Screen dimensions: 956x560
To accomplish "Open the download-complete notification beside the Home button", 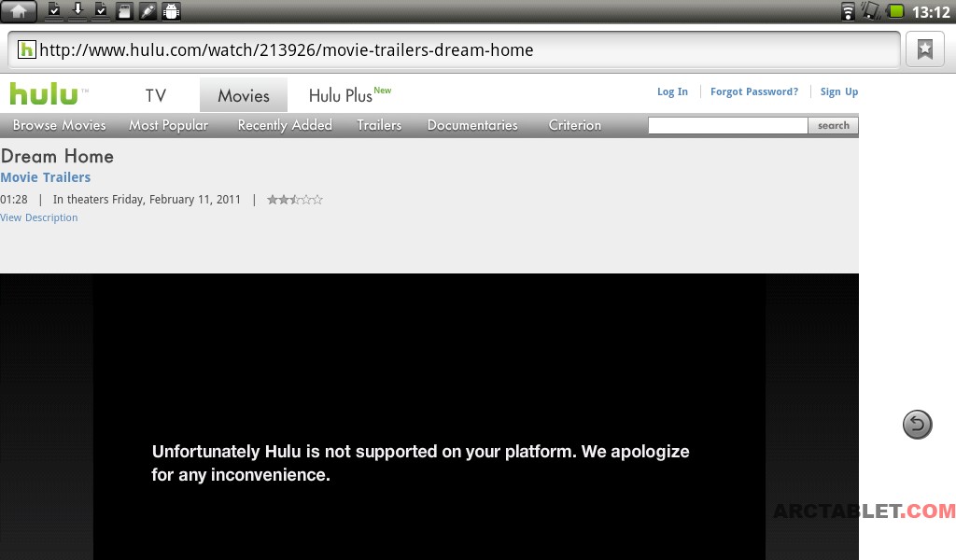I will [53, 11].
